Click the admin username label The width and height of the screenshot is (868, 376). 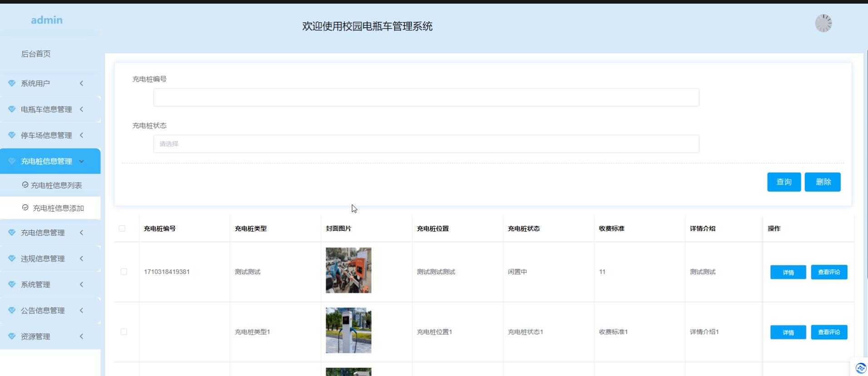pos(47,20)
